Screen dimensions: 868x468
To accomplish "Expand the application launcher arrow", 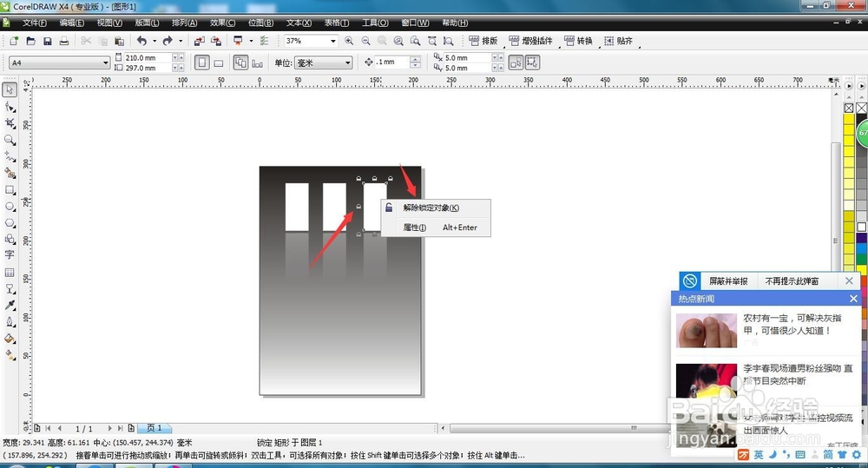I will point(251,41).
